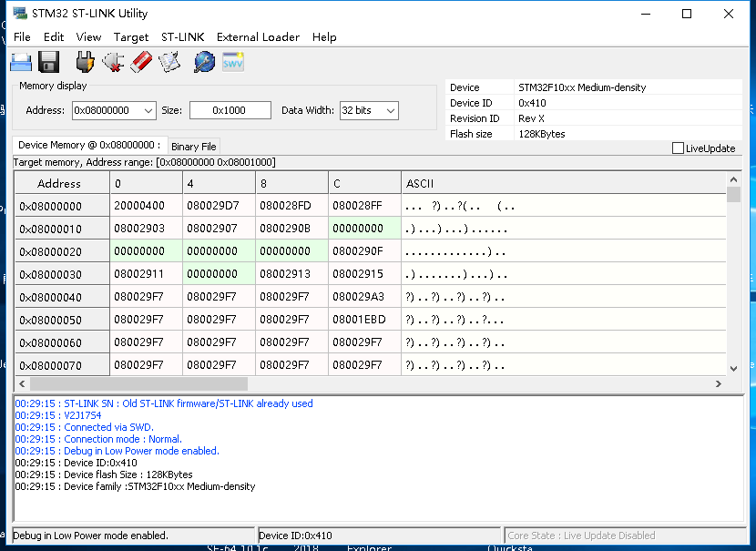The height and width of the screenshot is (551, 756).
Task: Click the horizontal scrollbar thumb
Action: (138, 383)
